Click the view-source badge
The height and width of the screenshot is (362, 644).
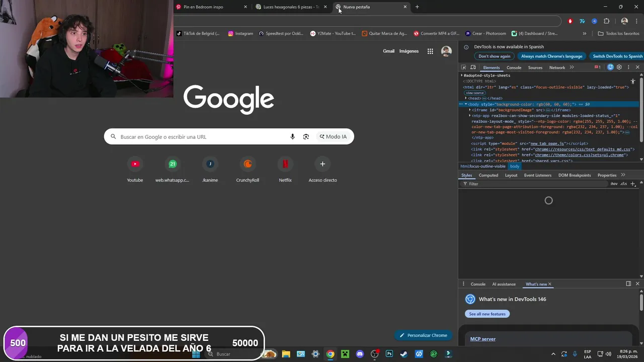coord(474,93)
